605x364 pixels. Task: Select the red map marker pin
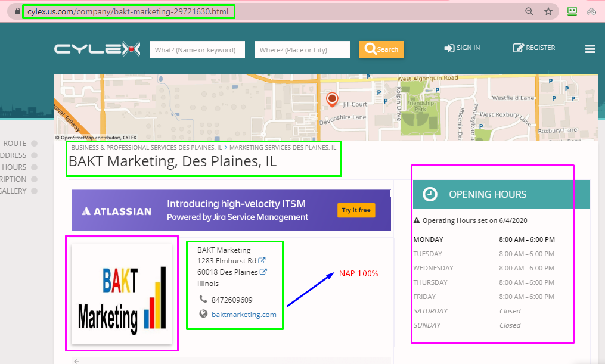[332, 98]
